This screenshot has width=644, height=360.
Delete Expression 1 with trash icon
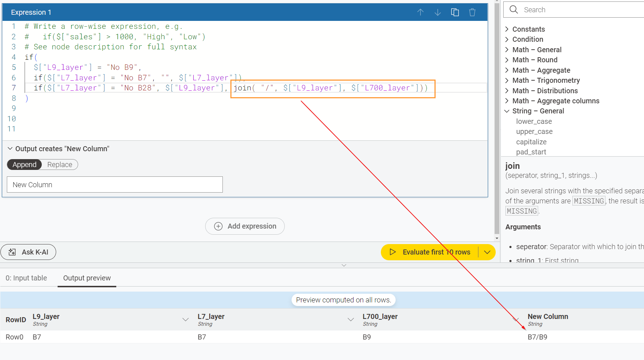(472, 12)
